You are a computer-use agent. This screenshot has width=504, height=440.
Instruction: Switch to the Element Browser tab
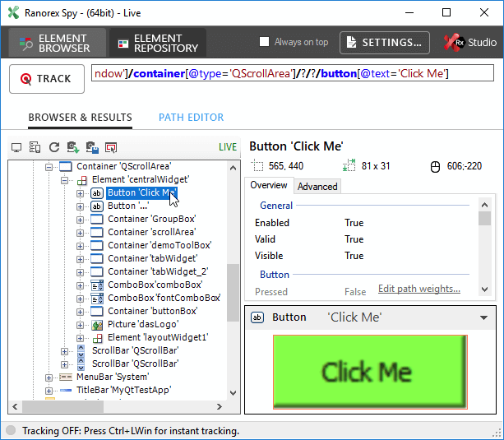[58, 43]
